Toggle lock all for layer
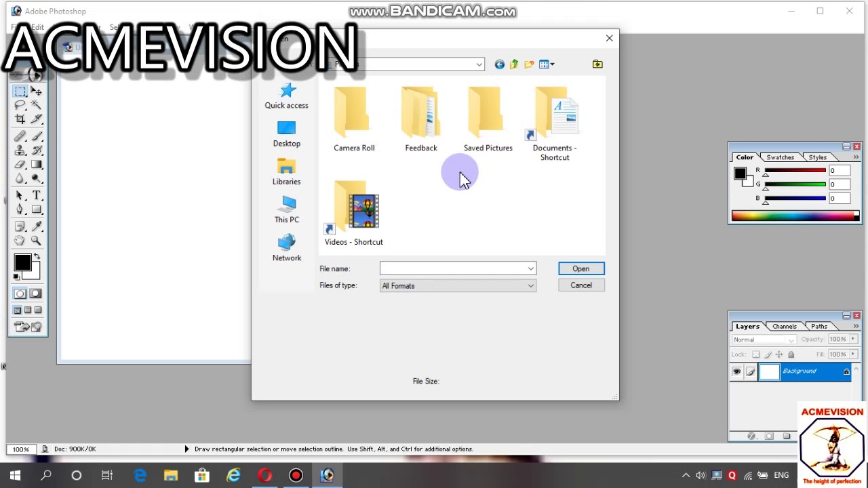 (x=791, y=354)
